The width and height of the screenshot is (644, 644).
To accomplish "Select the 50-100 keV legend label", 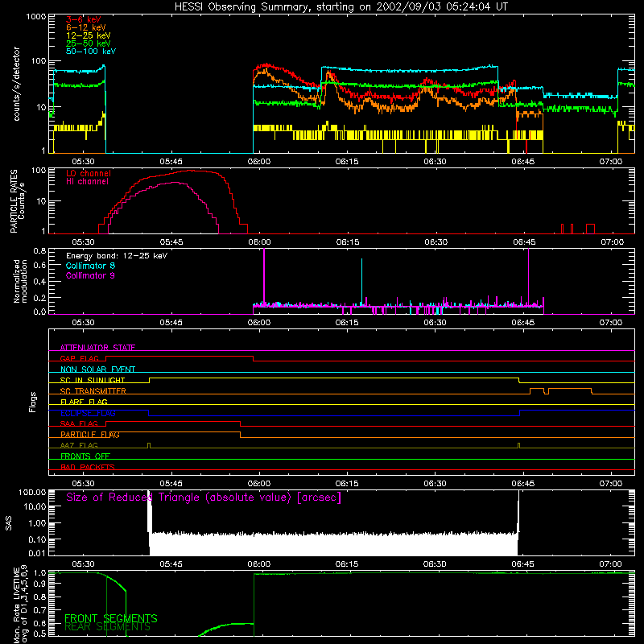I will [91, 52].
